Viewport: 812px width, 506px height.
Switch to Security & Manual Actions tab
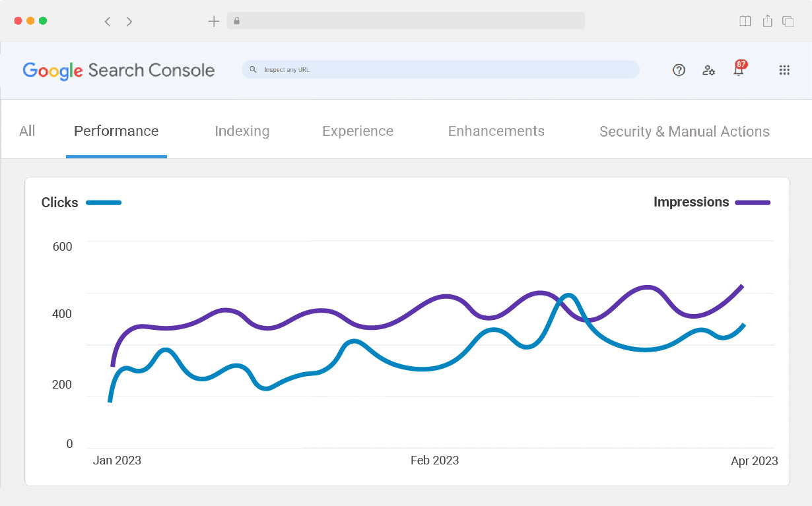684,131
